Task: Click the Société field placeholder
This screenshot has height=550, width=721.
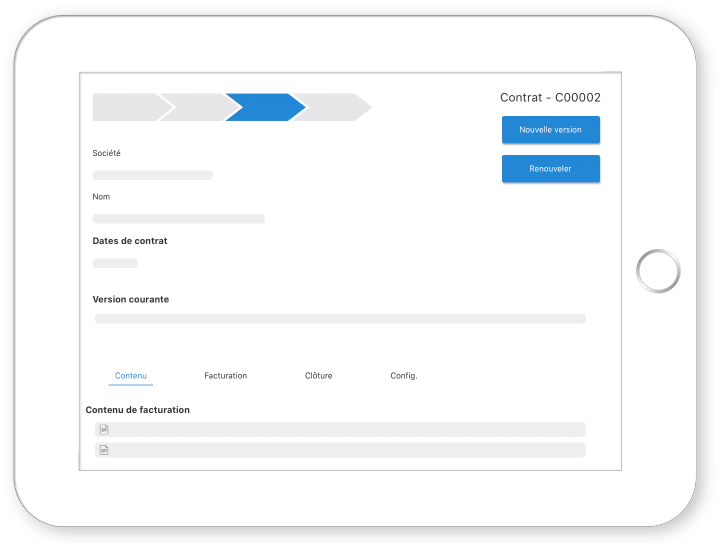Action: 153,175
